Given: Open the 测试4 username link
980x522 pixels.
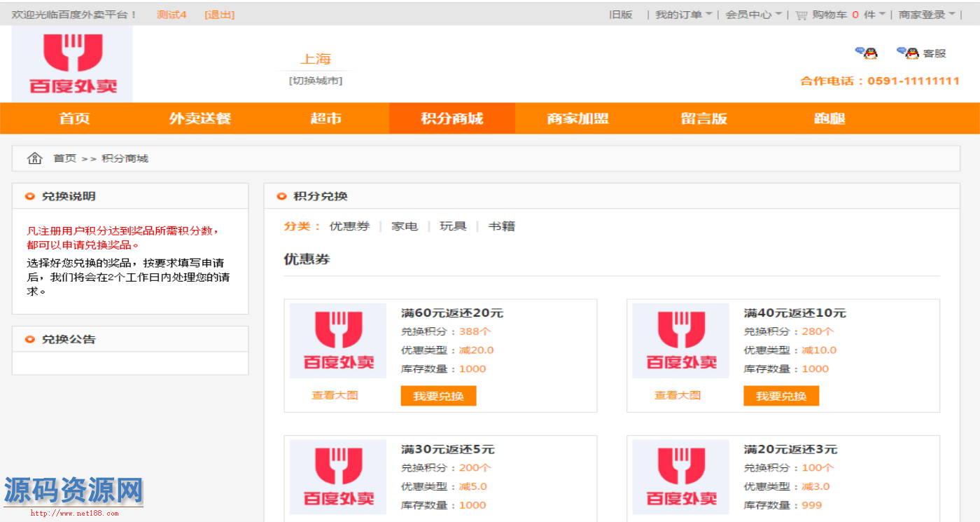Looking at the screenshot, I should tap(171, 15).
